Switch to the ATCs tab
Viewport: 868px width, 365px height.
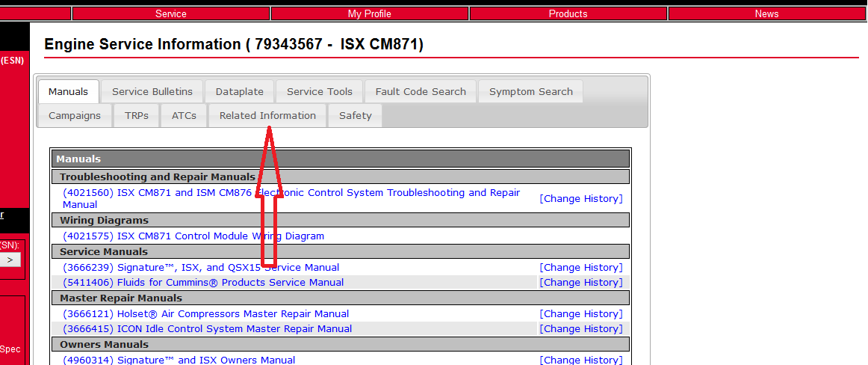184,116
